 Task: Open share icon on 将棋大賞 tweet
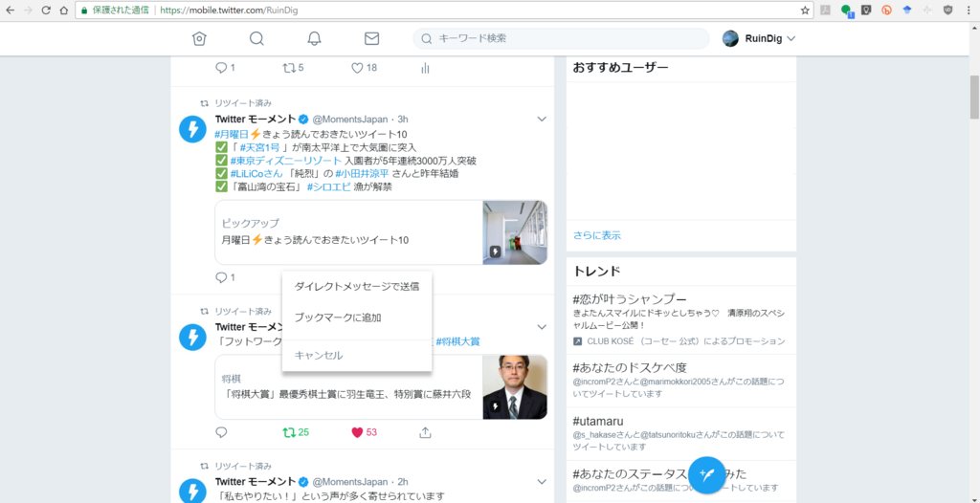tap(426, 432)
